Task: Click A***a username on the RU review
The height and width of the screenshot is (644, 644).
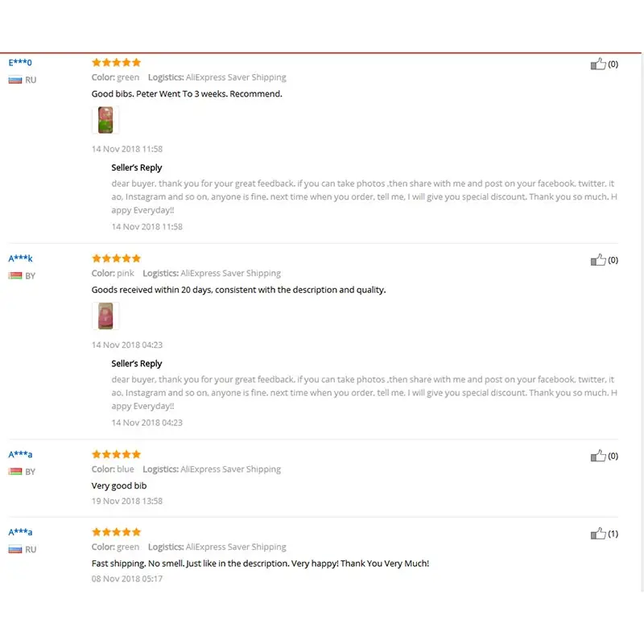Action: pyautogui.click(x=20, y=532)
